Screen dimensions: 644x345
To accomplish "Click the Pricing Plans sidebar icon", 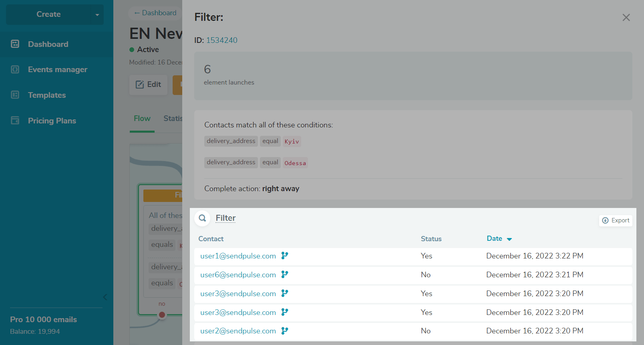I will [15, 121].
